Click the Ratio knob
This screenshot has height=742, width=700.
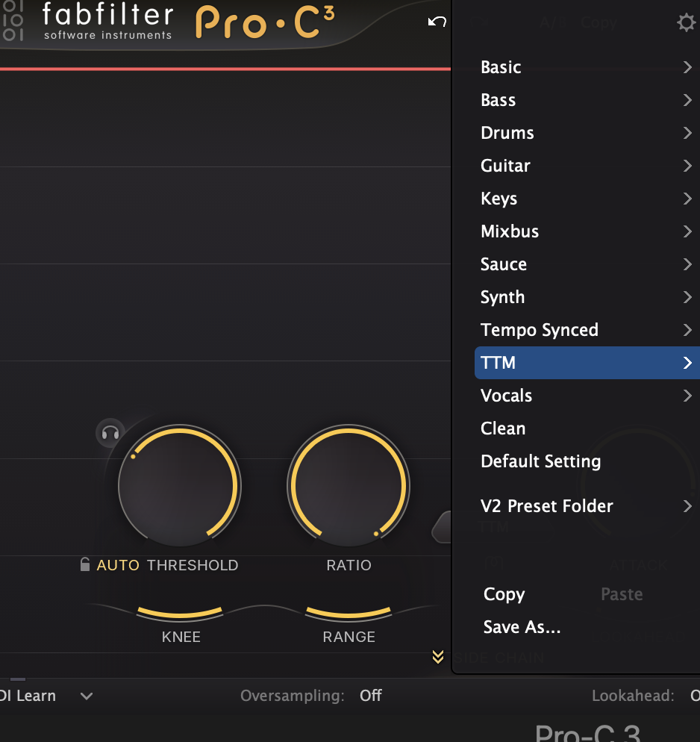[x=349, y=486]
